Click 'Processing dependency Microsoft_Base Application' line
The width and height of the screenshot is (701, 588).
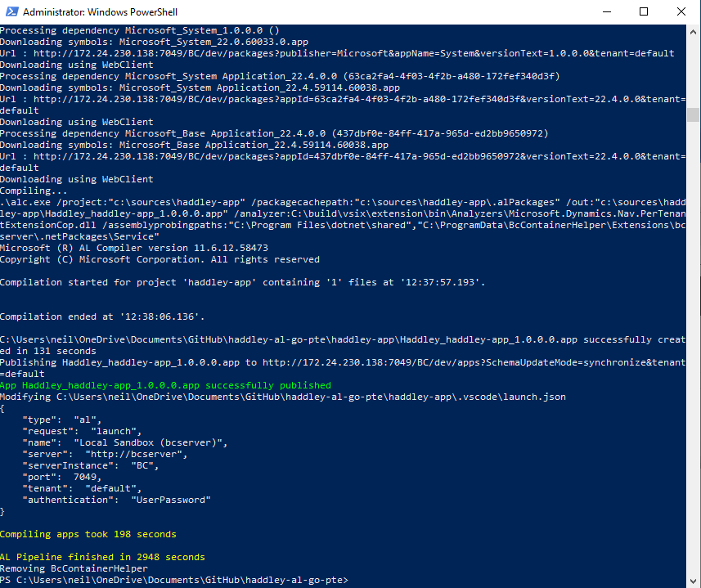tap(274, 133)
